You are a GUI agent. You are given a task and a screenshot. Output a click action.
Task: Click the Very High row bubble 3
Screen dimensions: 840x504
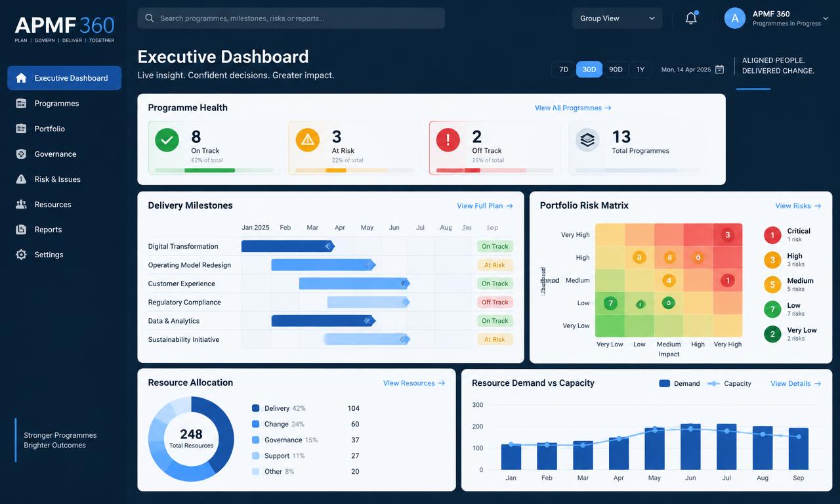point(727,235)
